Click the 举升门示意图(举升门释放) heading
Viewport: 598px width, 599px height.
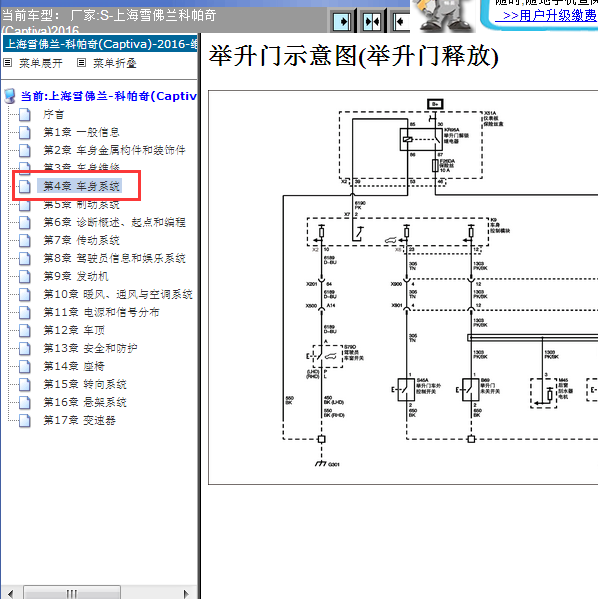click(353, 56)
